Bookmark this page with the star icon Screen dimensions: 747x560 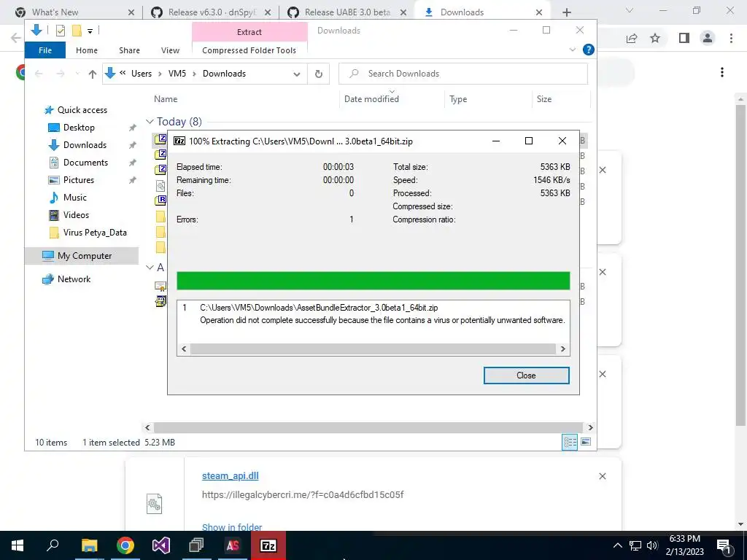tap(655, 38)
